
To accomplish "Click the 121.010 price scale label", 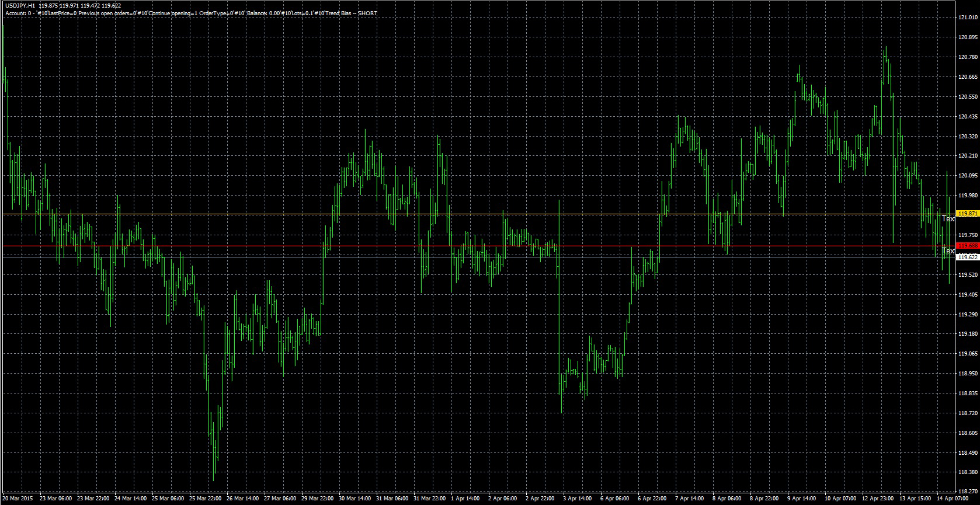I will (x=968, y=18).
